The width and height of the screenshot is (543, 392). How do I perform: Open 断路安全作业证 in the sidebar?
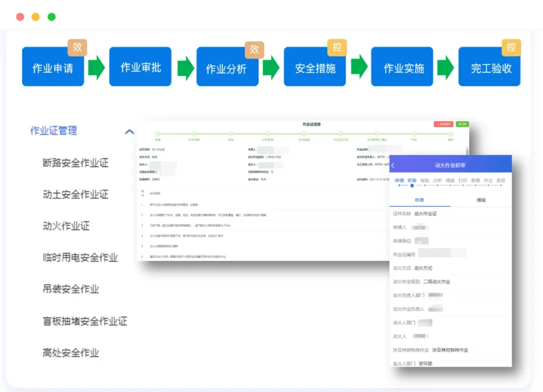[x=75, y=163]
